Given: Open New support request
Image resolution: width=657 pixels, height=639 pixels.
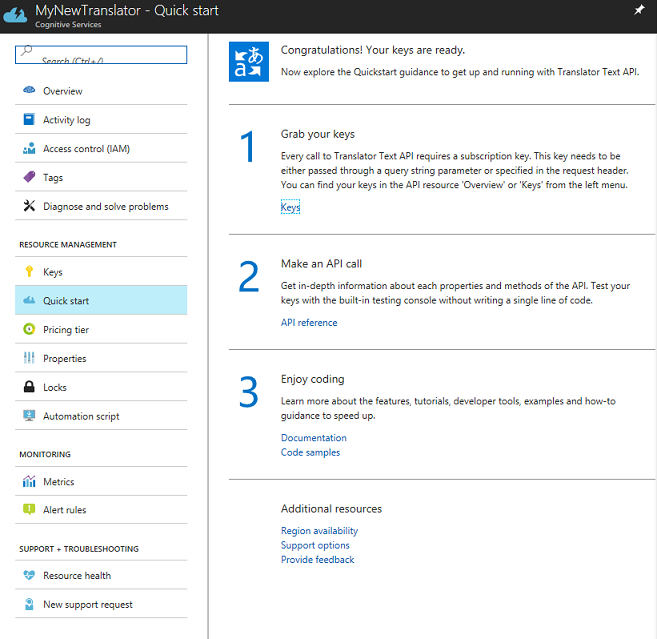Looking at the screenshot, I should (88, 604).
